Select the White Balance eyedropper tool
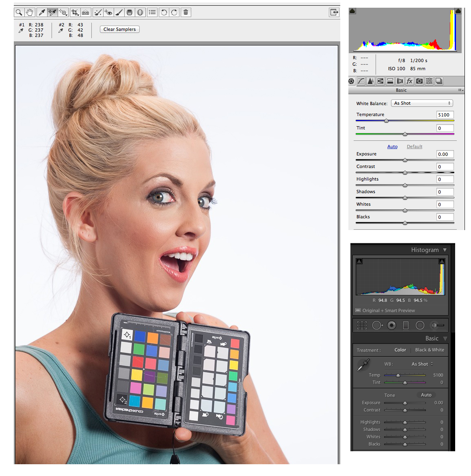471x476 pixels. (x=41, y=13)
